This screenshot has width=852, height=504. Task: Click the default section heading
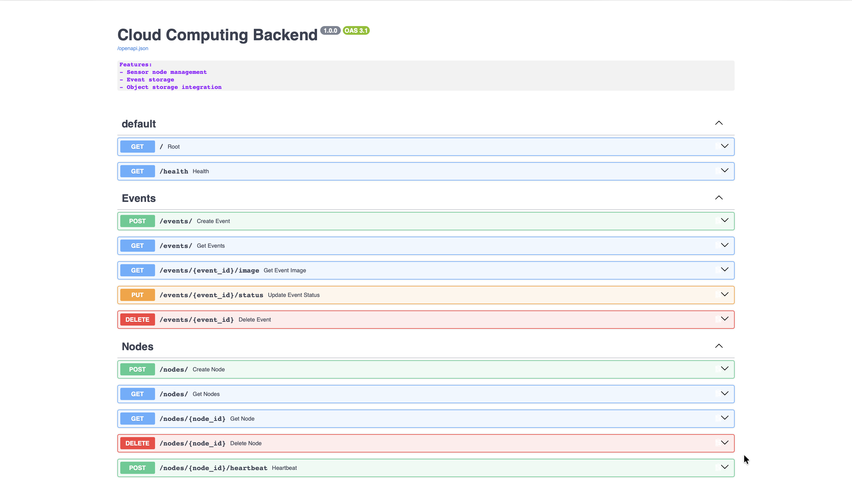point(139,124)
